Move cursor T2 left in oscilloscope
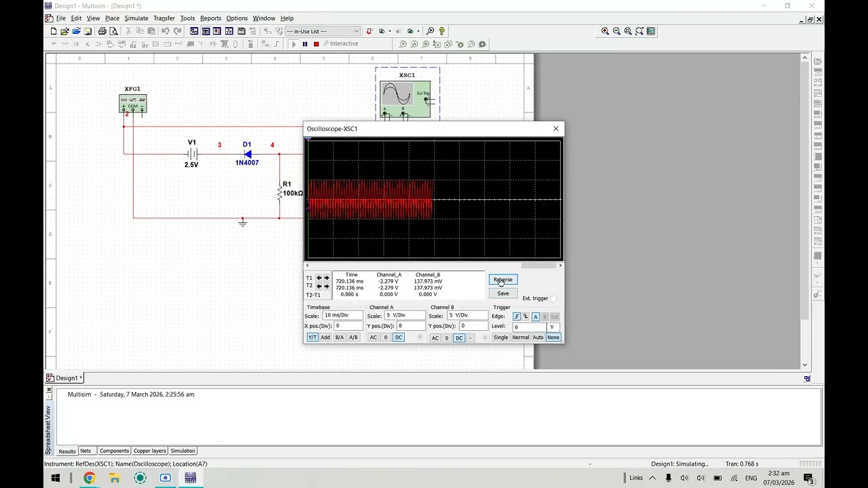Screen dimensions: 868x488 (319, 286)
